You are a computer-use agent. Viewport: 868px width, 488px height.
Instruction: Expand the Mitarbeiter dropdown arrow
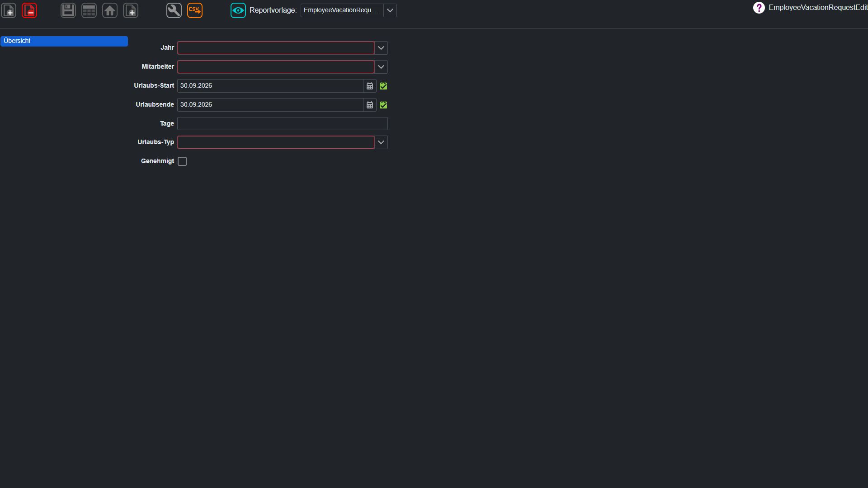tap(381, 67)
